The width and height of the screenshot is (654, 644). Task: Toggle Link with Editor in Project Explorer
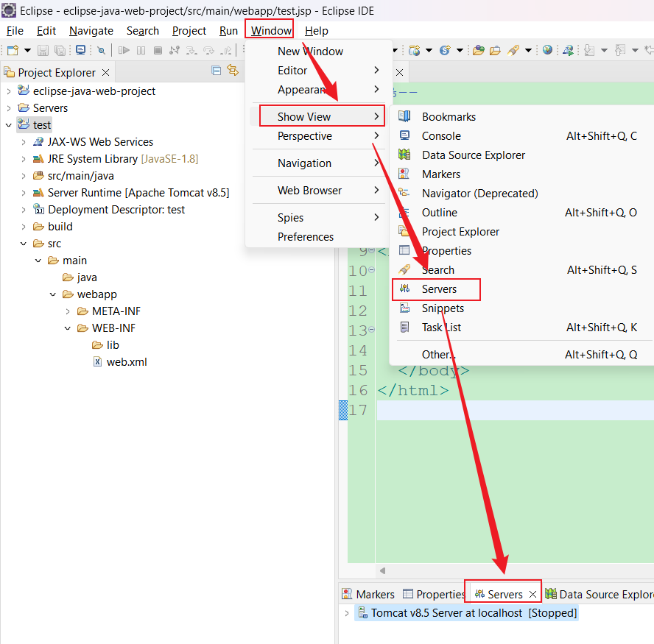[233, 70]
